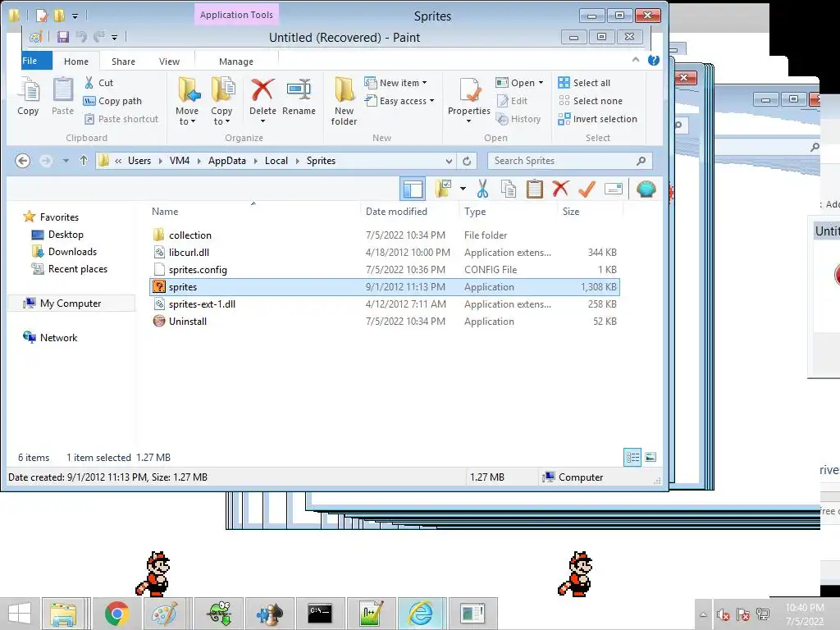
Task: Click the red Delete X icon
Action: 262,89
